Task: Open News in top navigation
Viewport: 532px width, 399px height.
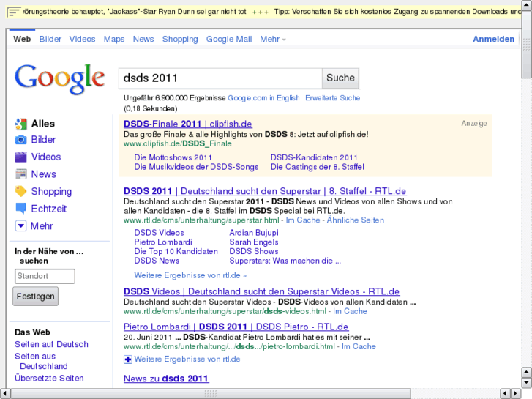Action: (143, 39)
